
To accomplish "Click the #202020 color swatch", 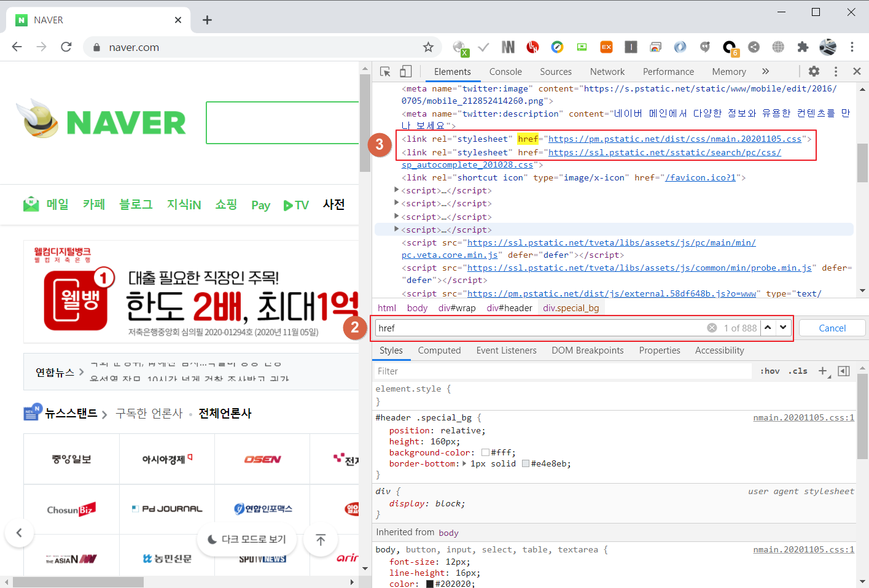I will 430,584.
